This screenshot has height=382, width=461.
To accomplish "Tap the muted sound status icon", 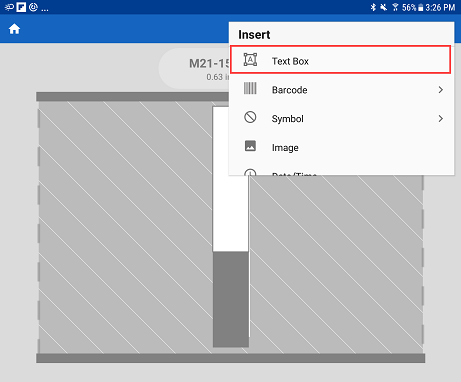I will point(384,7).
